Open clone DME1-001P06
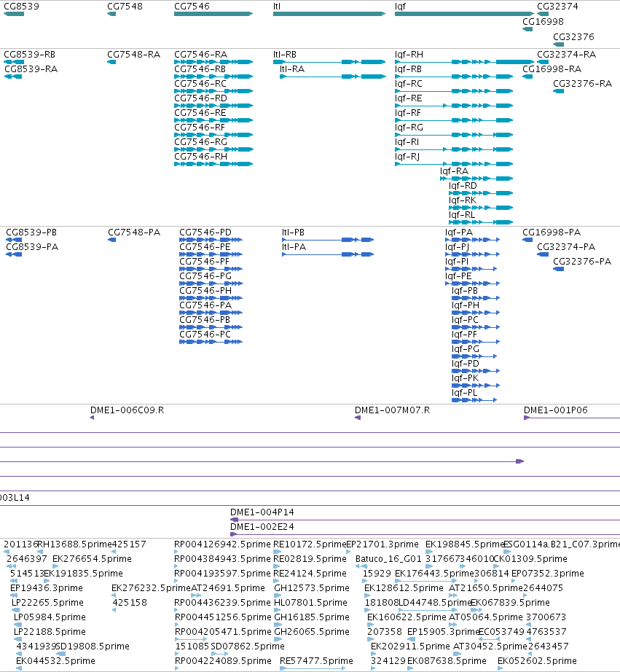The image size is (620, 672). pos(556,410)
